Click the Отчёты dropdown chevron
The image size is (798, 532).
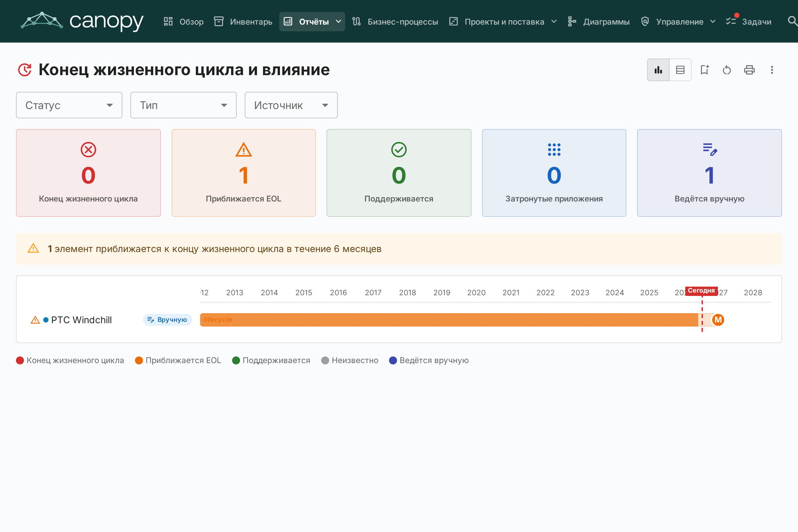338,21
